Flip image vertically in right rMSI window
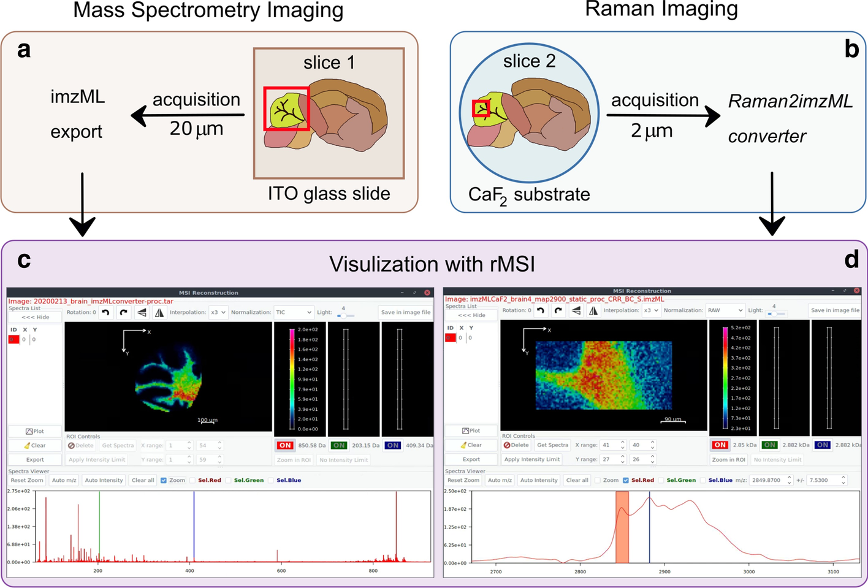The image size is (868, 588). [576, 311]
